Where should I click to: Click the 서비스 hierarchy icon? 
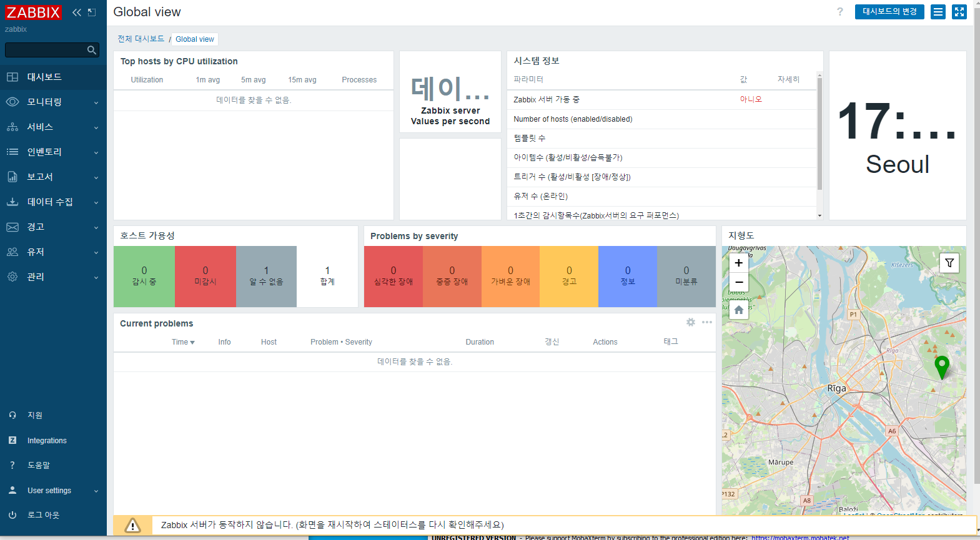pyautogui.click(x=12, y=127)
